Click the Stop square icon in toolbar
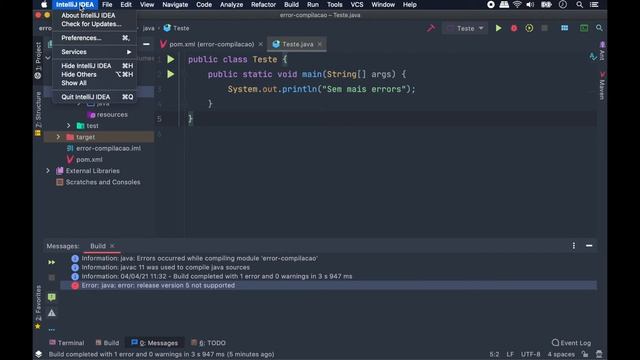 tap(544, 28)
